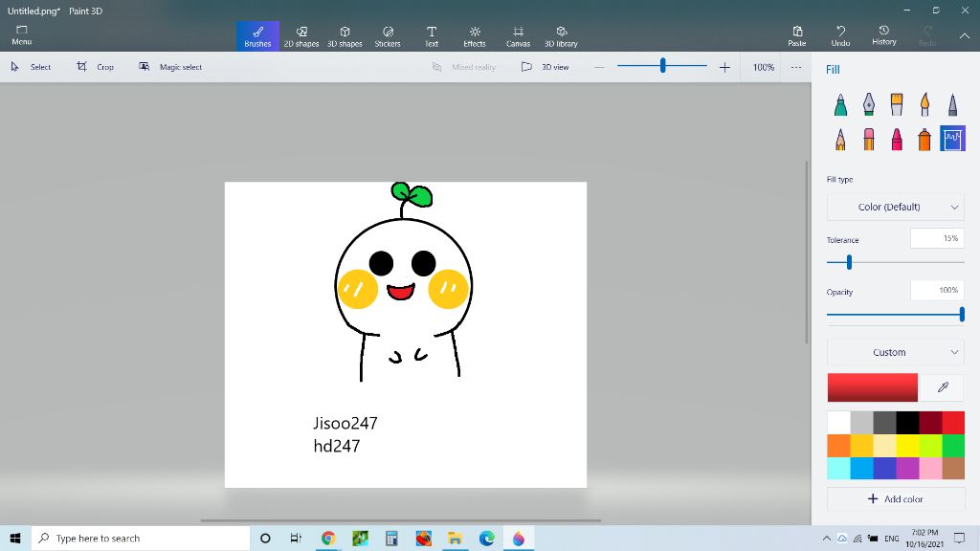
Task: Click the Jisoo247 text on canvas
Action: point(345,424)
